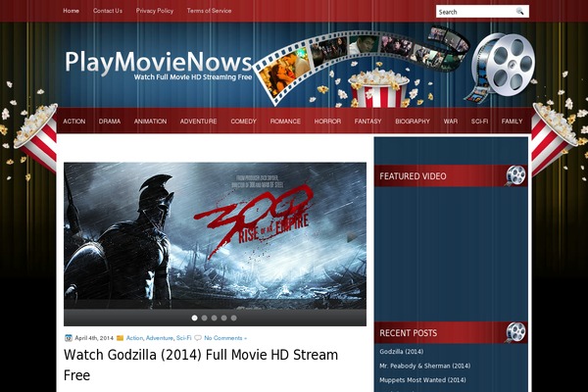
Task: Click the Recent Posts heading
Action: [408, 333]
